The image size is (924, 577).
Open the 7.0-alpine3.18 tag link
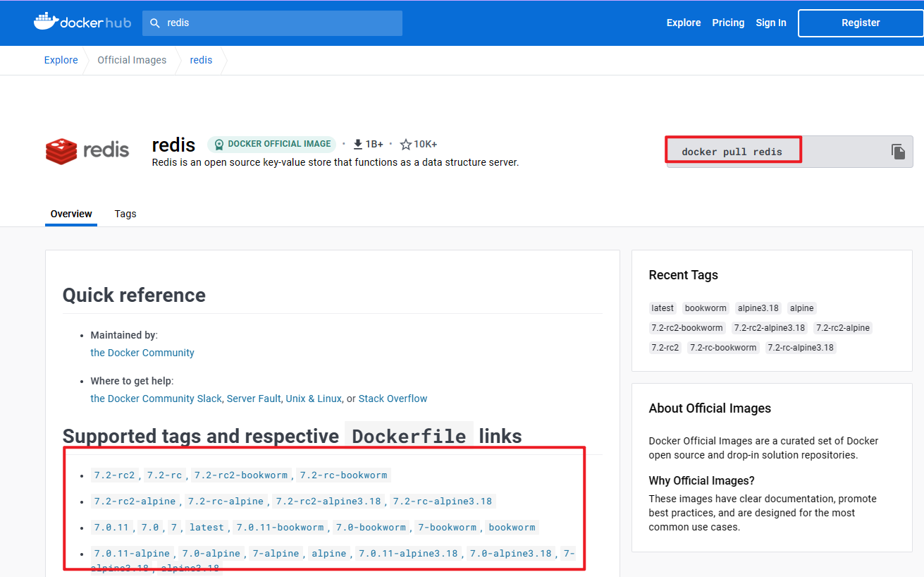coord(511,554)
